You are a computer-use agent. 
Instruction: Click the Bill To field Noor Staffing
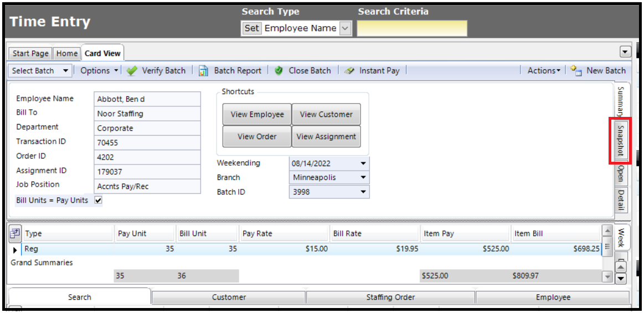tap(147, 114)
